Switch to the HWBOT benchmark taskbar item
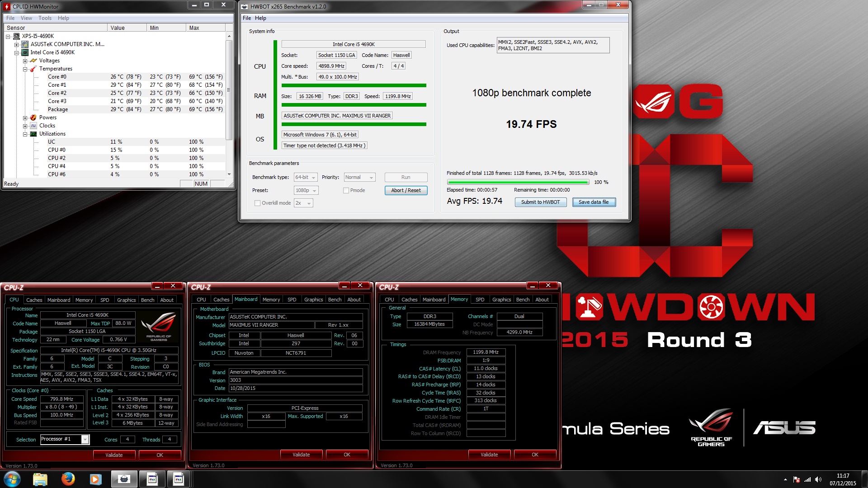868x488 pixels. pyautogui.click(x=124, y=479)
